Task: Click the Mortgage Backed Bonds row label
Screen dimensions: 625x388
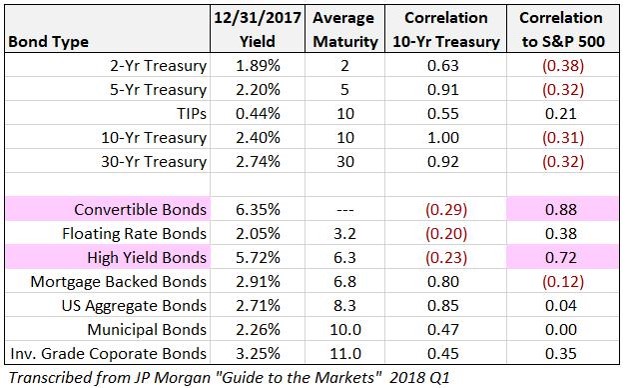Action: coord(118,282)
